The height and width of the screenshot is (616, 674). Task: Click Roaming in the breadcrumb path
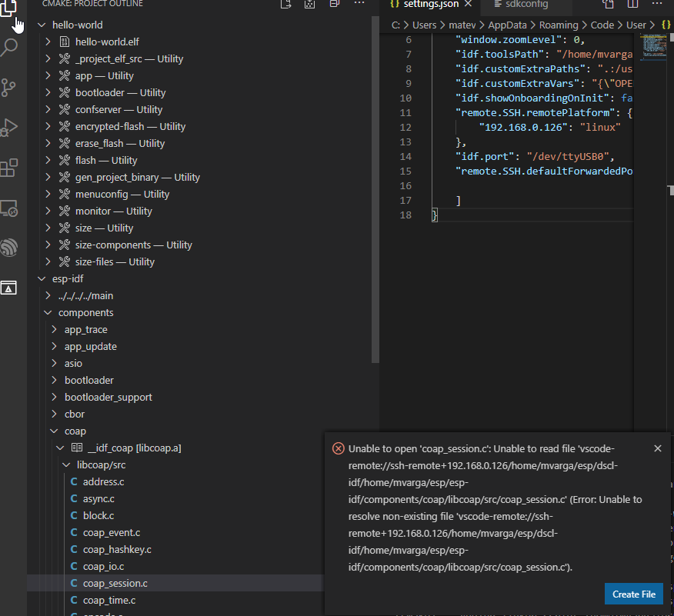point(559,25)
